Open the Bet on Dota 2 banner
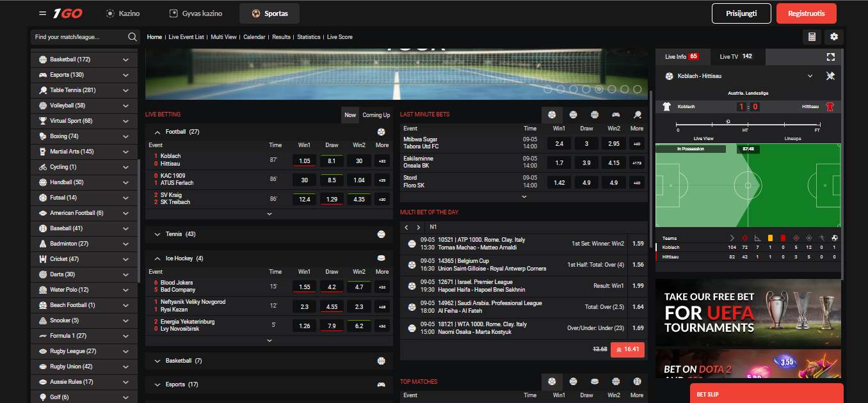The height and width of the screenshot is (403, 868). pos(748,363)
